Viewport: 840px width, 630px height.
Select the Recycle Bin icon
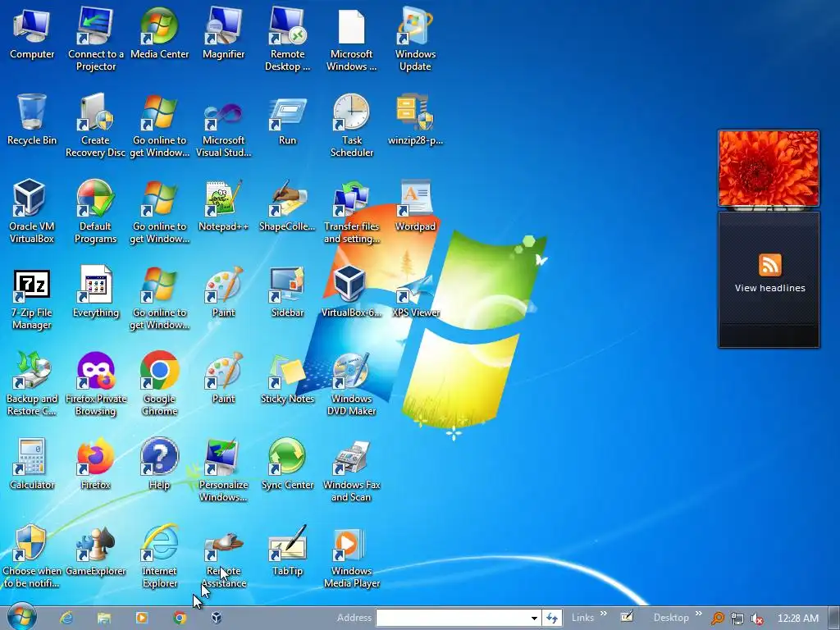point(32,120)
